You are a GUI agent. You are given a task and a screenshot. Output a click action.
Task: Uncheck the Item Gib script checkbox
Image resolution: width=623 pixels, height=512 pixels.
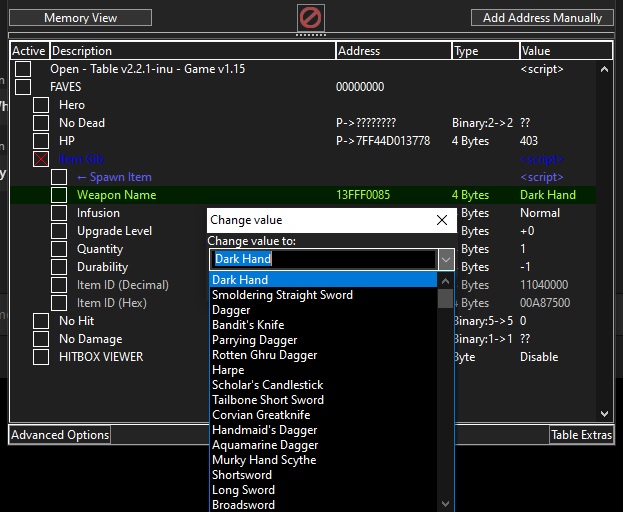[41, 159]
